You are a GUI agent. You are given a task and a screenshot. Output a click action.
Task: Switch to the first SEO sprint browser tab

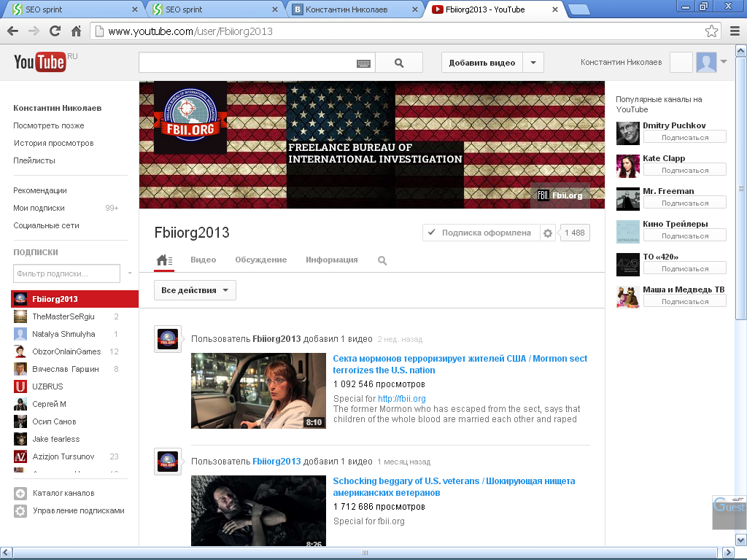[x=74, y=9]
